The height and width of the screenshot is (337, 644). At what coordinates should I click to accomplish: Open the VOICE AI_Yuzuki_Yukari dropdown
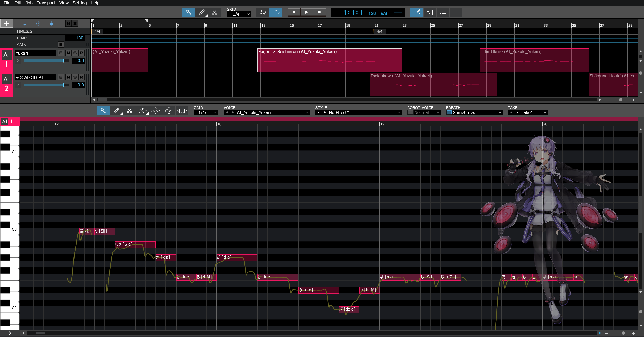coord(266,113)
